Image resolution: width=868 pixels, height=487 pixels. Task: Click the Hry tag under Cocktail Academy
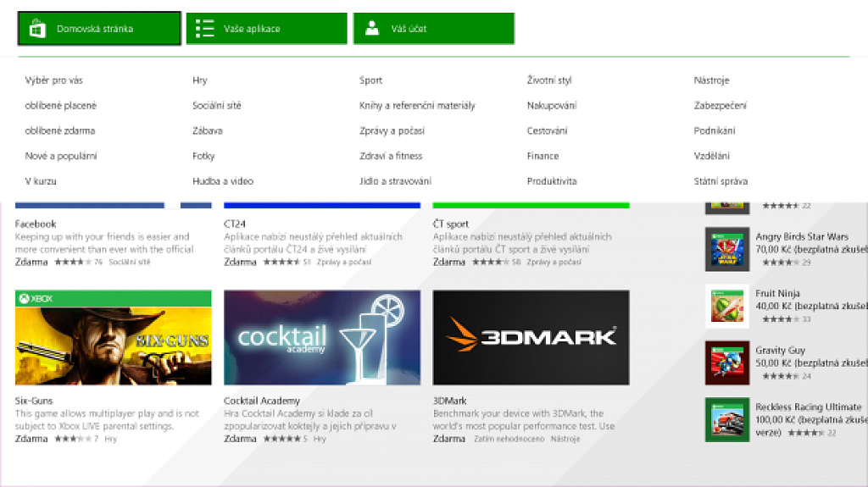pyautogui.click(x=320, y=439)
